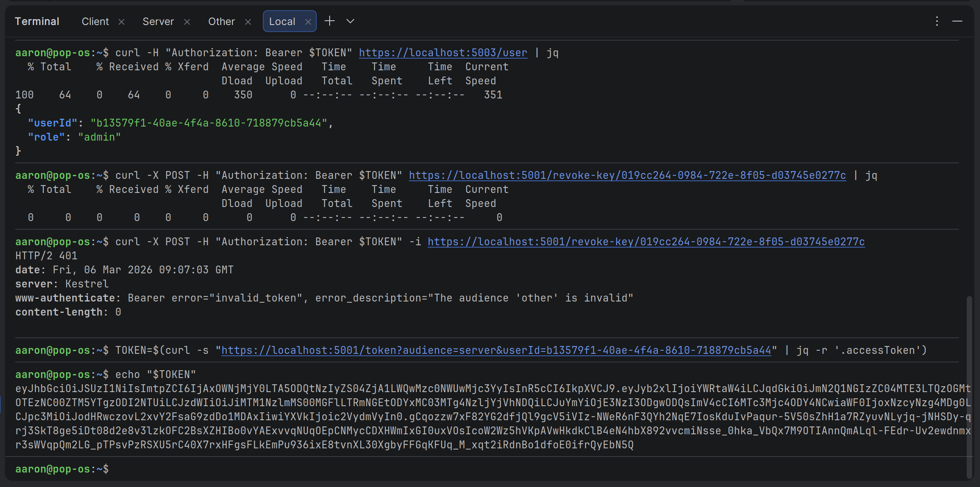Switch to the Server tab
Screen dimensions: 980x487
click(x=158, y=21)
